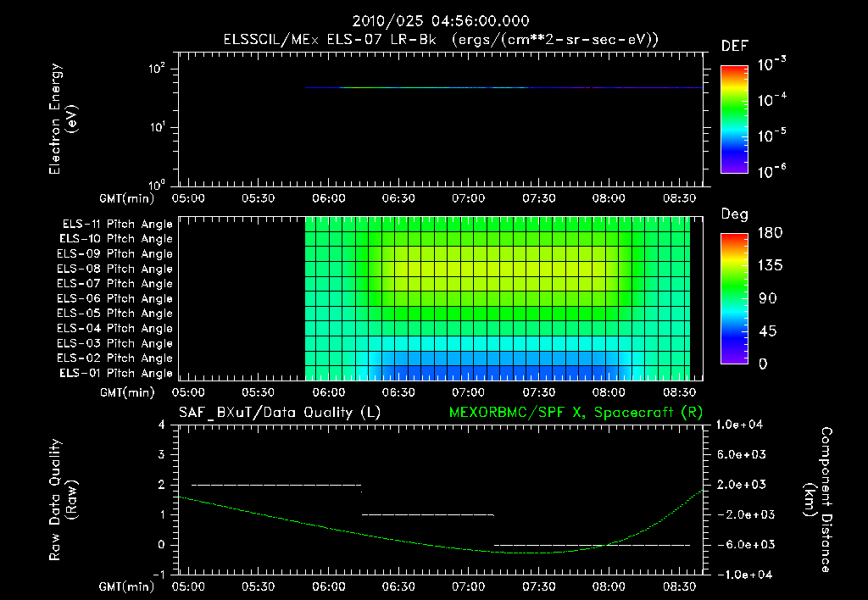
Task: Click the green MEXORBMC/SPF X, Spacecraft (R) title
Action: (x=576, y=413)
